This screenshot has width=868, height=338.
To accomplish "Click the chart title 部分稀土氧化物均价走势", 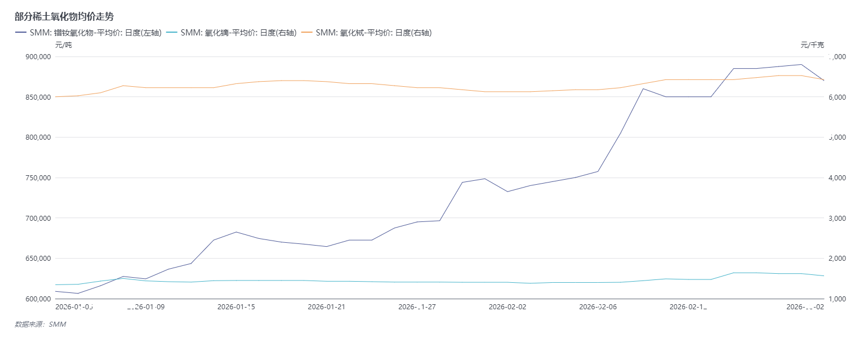I will pos(64,17).
